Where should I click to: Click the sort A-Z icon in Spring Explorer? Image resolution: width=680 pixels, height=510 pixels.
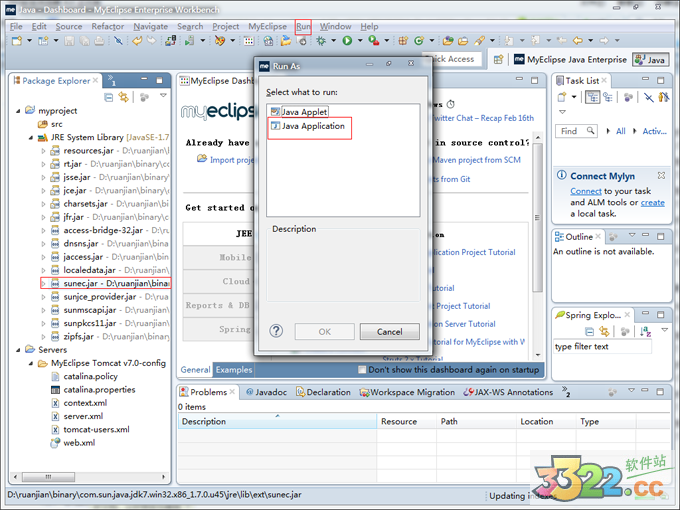645,331
